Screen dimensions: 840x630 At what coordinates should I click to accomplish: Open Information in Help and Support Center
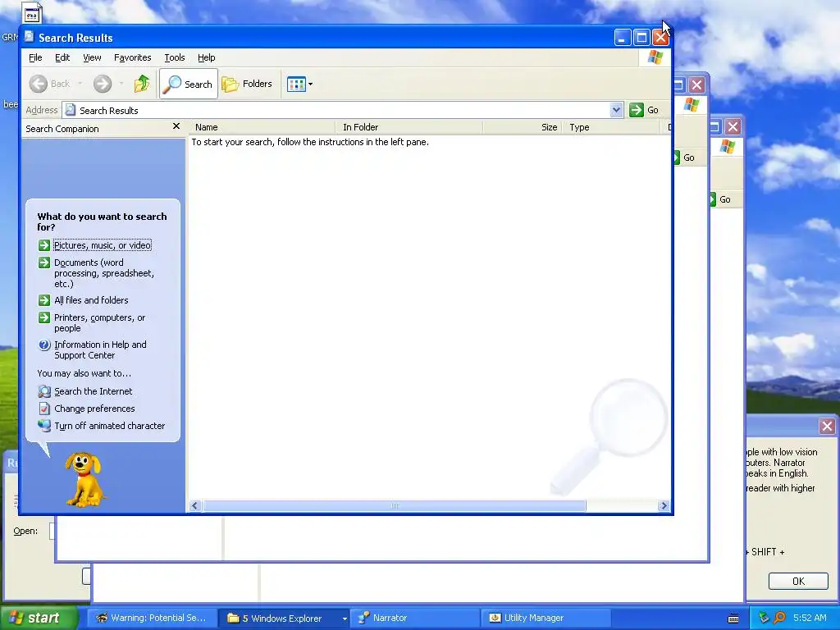point(100,349)
